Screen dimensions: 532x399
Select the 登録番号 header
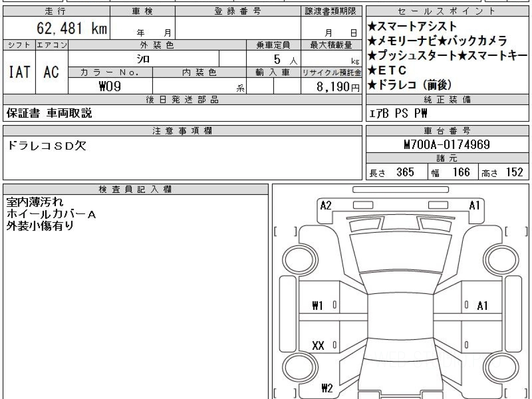click(x=238, y=12)
